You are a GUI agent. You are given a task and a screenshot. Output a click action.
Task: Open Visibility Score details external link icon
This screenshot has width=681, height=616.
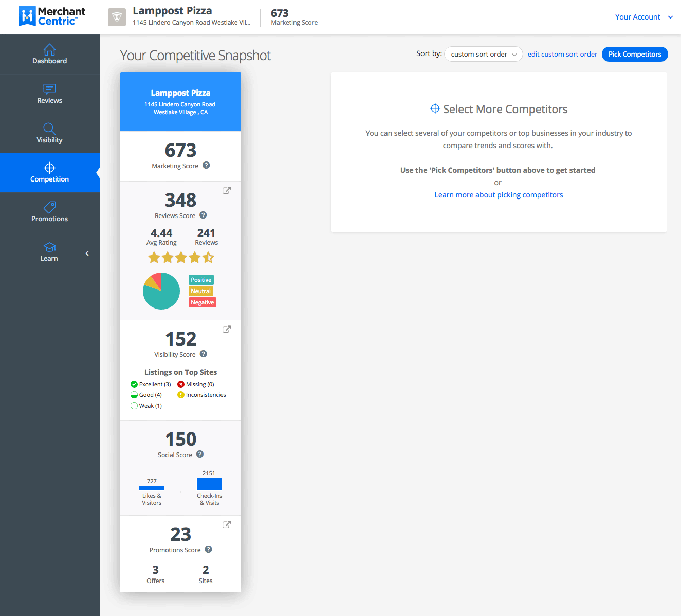(226, 329)
